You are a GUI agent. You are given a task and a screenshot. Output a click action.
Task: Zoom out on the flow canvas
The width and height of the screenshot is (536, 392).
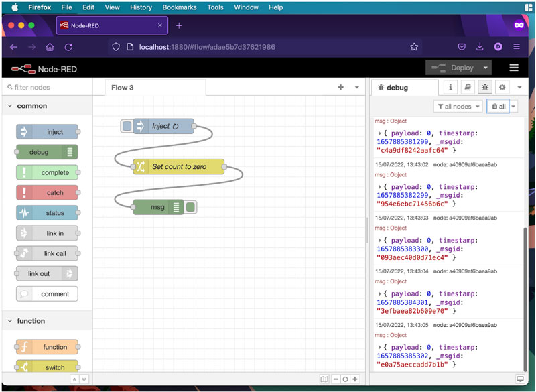[x=336, y=379]
